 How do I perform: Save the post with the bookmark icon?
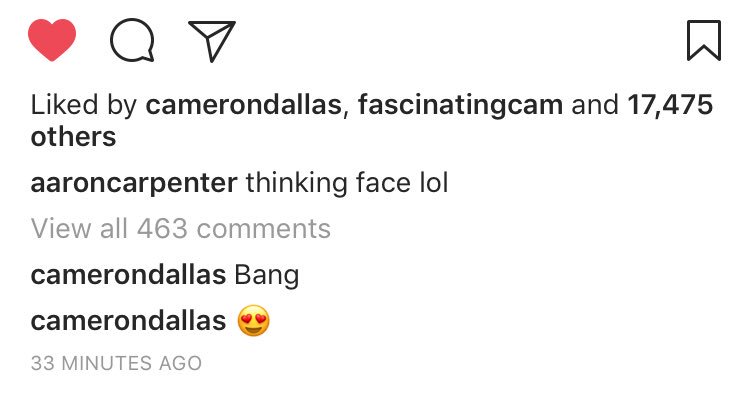pos(704,40)
